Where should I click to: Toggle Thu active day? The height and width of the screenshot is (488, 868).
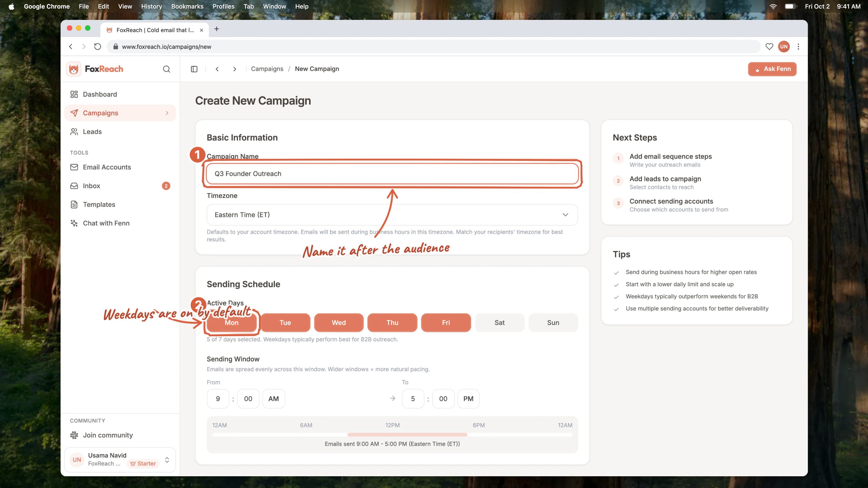click(x=392, y=323)
